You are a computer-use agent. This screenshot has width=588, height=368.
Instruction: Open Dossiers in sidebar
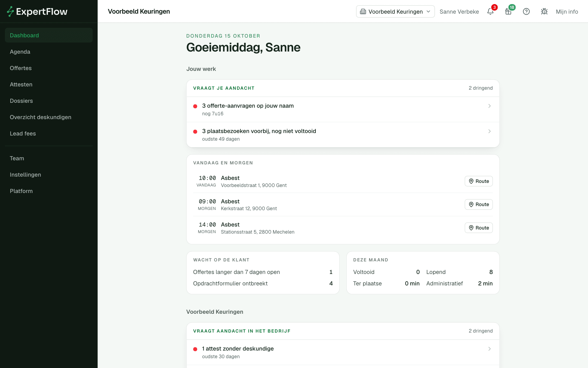point(49,101)
